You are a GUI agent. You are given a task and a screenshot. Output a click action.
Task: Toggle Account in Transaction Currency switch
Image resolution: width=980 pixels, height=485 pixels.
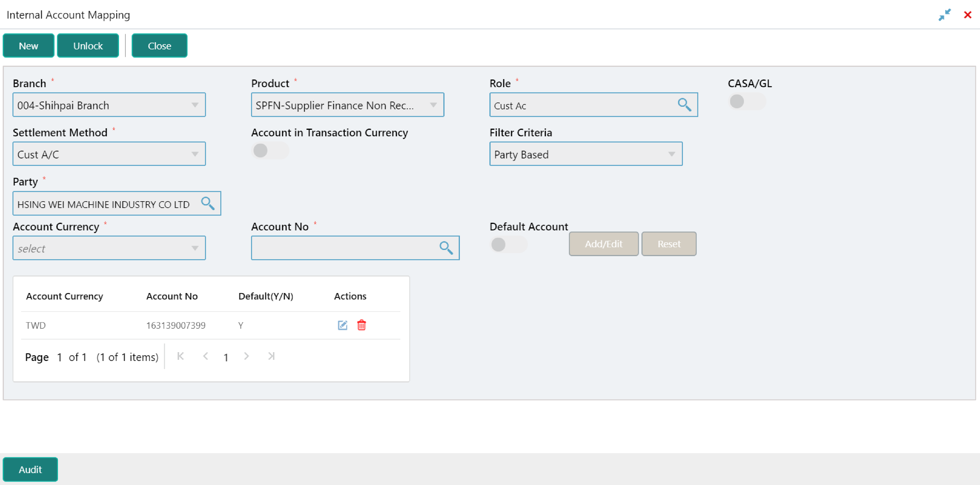[270, 151]
